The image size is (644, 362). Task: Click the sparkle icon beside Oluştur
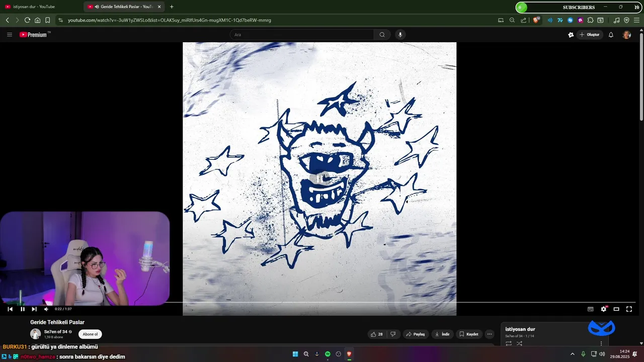click(571, 35)
